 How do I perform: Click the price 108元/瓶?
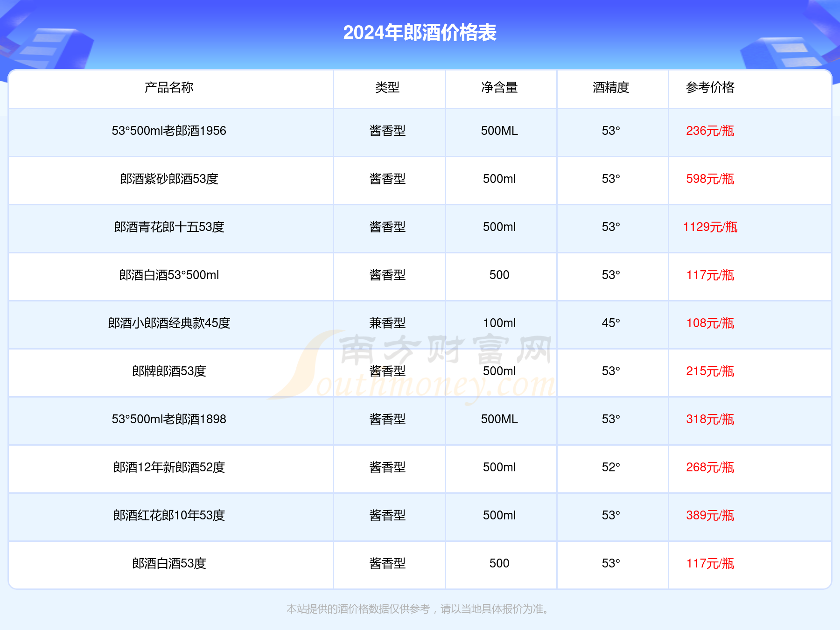point(710,323)
